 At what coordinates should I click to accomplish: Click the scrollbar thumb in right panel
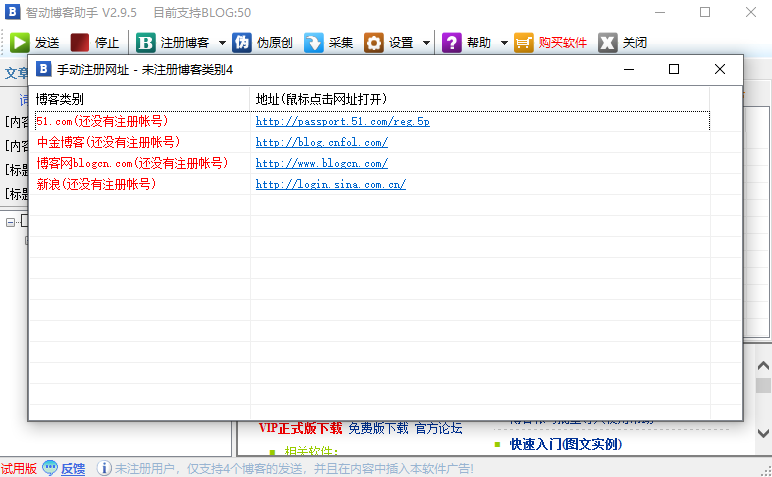(x=763, y=385)
